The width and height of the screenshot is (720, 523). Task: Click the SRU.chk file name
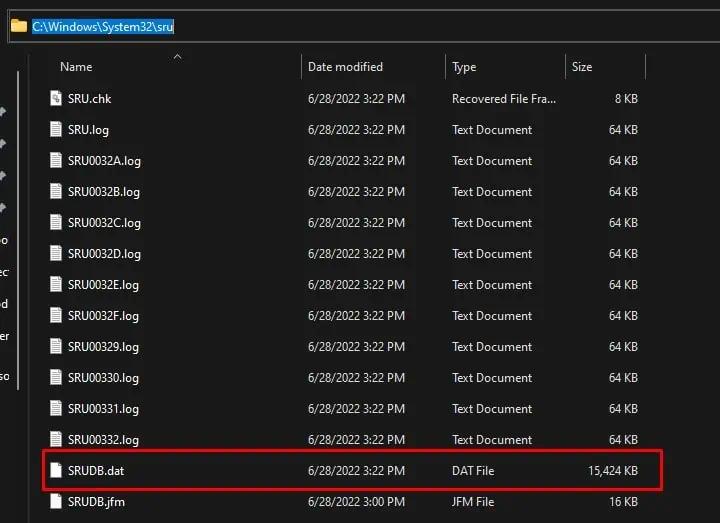[x=90, y=99]
